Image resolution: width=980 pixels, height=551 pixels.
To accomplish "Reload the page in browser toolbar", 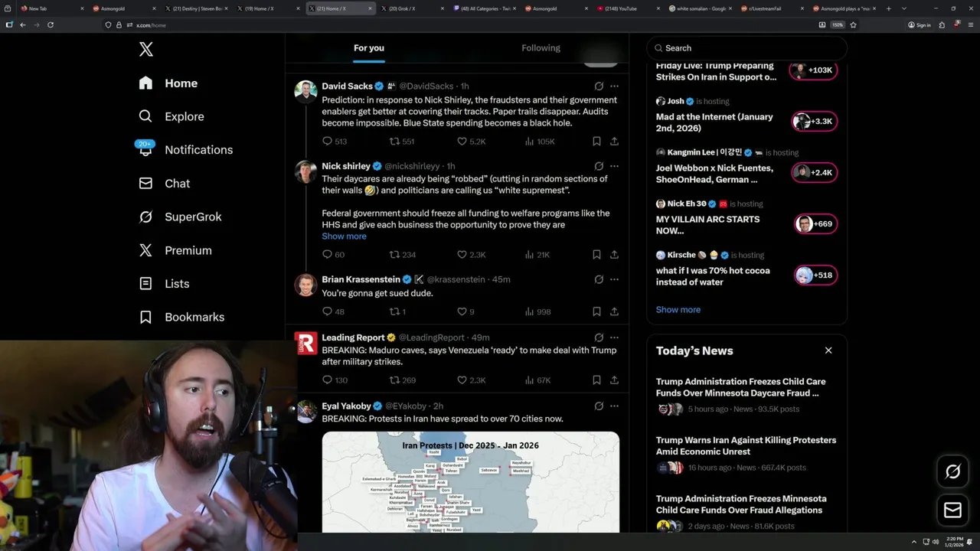I will pos(51,24).
